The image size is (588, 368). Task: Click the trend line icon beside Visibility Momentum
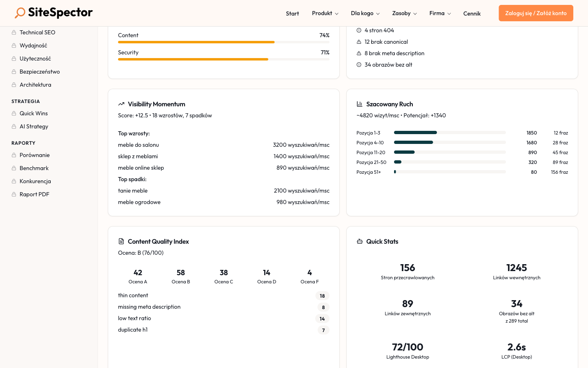121,104
